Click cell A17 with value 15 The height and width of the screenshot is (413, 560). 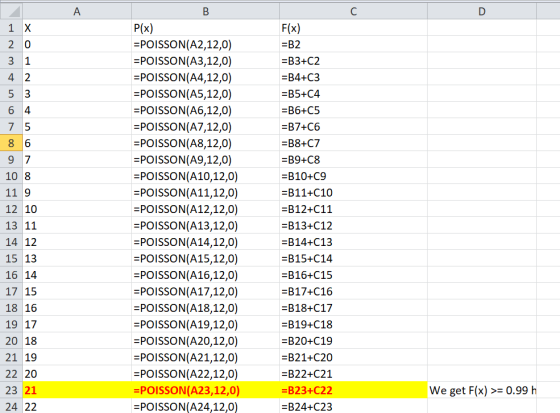pos(77,291)
